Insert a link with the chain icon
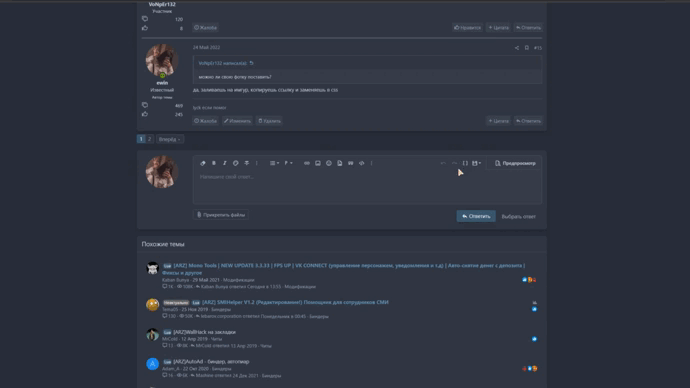690x388 pixels. pyautogui.click(x=307, y=163)
